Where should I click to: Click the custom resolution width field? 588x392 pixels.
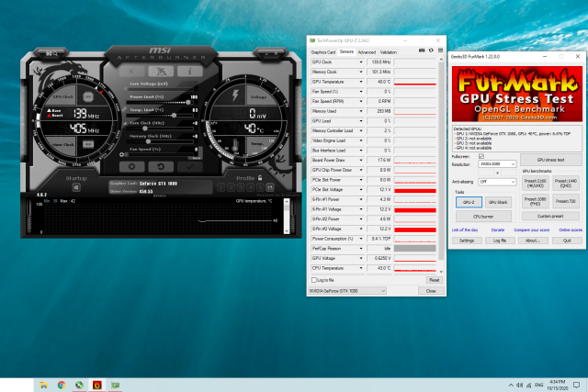[x=486, y=173]
